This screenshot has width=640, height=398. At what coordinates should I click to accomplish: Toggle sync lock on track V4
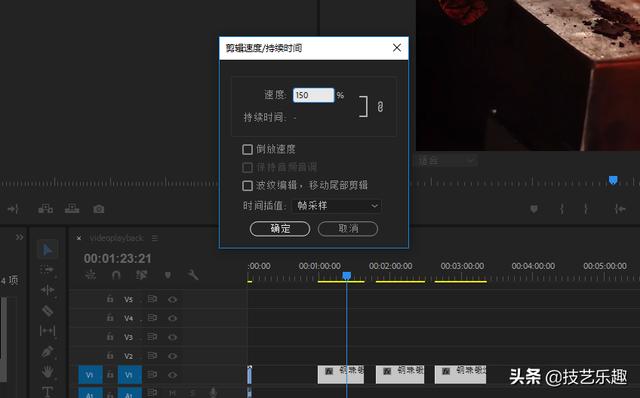[x=152, y=318]
